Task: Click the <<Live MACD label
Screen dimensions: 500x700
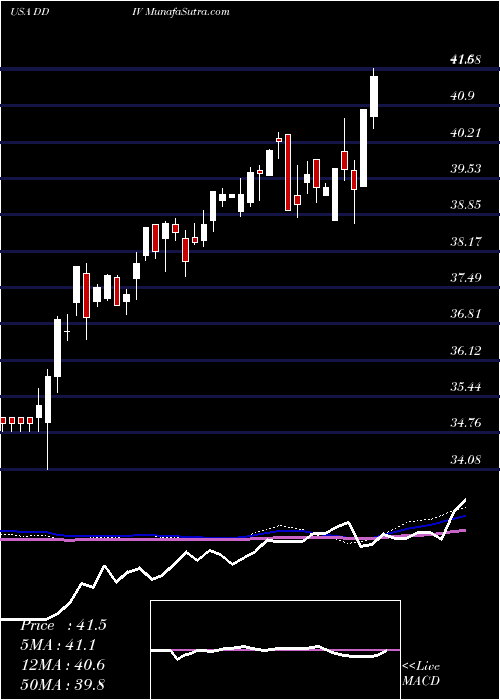Action: 421,673
